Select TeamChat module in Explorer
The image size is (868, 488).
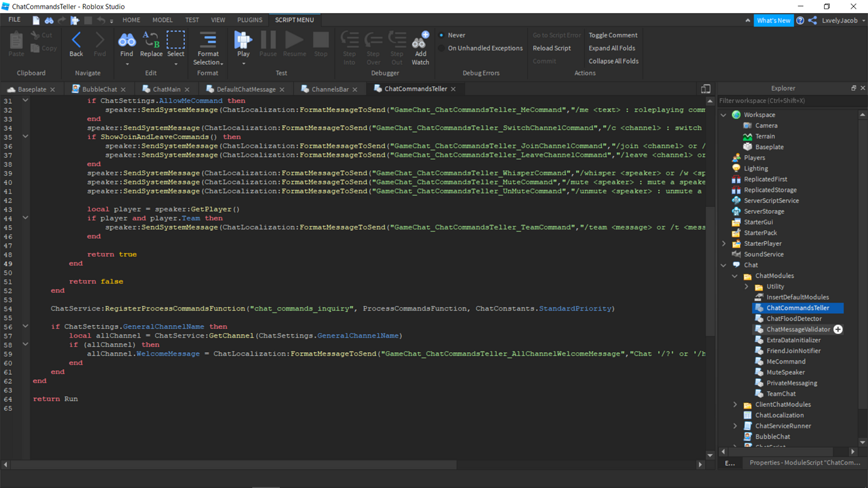pos(781,394)
